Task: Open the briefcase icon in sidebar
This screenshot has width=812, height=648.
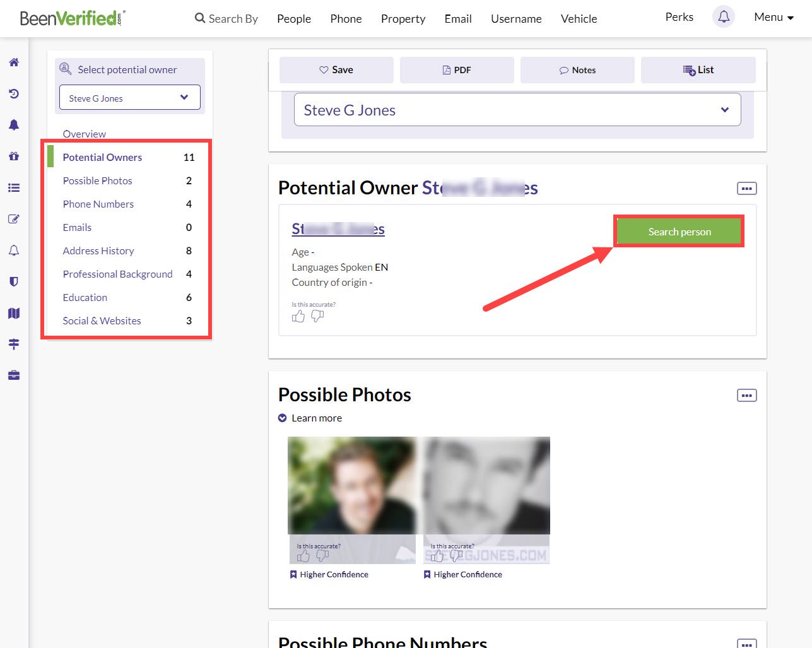Action: [14, 375]
